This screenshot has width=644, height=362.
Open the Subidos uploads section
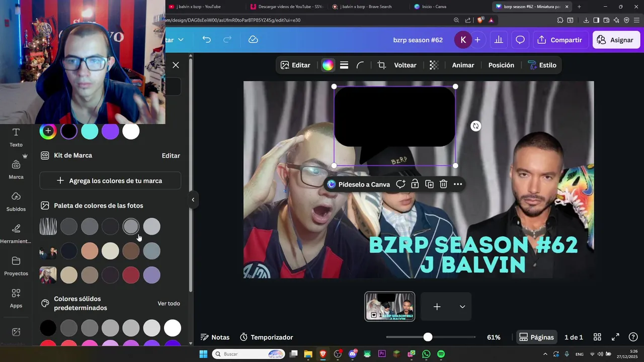pos(16,202)
